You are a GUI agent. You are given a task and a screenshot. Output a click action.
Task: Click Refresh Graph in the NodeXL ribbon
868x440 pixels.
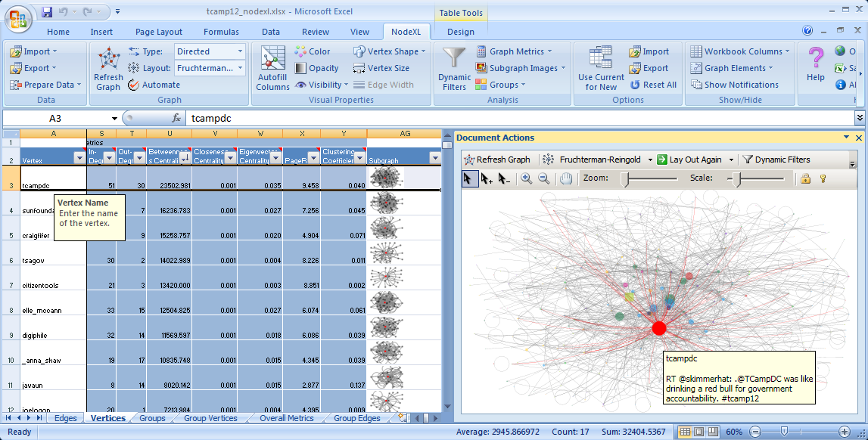(x=108, y=68)
